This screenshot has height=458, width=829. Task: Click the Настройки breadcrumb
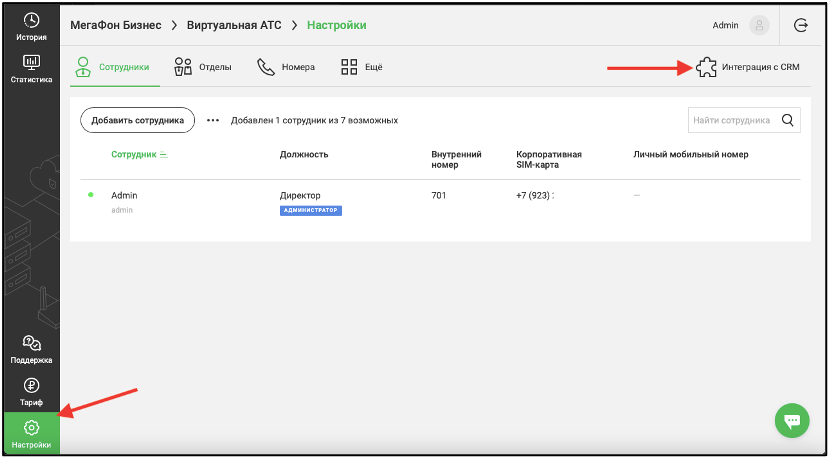(337, 25)
